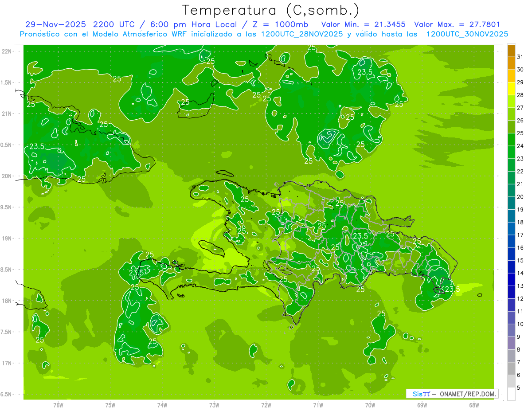The image size is (532, 411).
Task: Click the "74W" longitude axis label
Action: pos(162,404)
